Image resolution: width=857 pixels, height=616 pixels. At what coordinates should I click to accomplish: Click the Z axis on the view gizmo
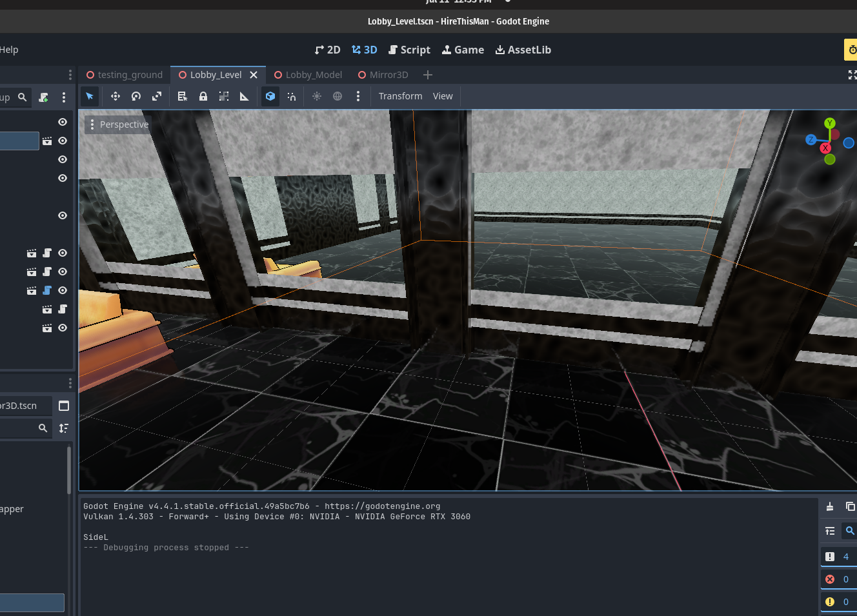811,140
